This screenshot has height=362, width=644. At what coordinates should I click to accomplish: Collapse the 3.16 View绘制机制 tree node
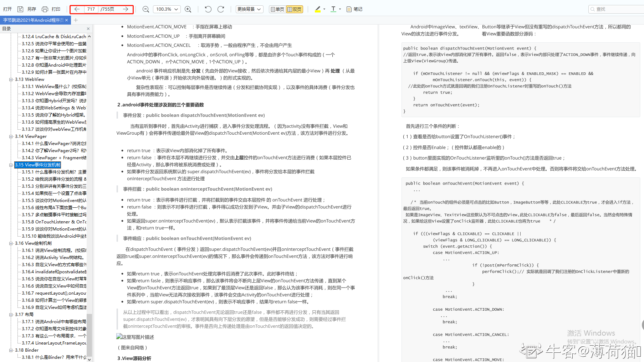click(11, 243)
